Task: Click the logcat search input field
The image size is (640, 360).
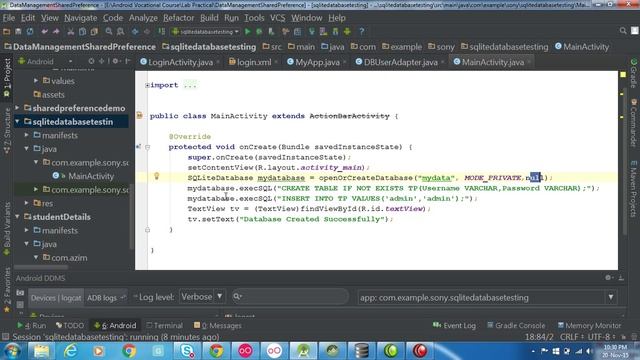Action: pyautogui.click(x=290, y=296)
